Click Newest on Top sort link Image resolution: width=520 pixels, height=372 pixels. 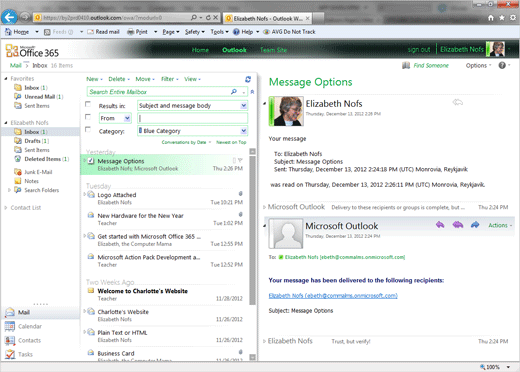(x=231, y=142)
